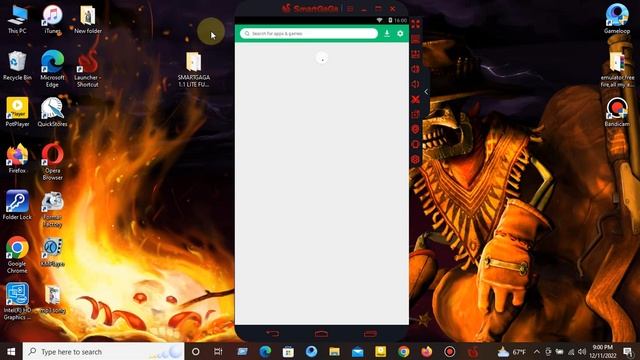Open the SmartGaGa hamburger menu in title bar

pos(350,8)
